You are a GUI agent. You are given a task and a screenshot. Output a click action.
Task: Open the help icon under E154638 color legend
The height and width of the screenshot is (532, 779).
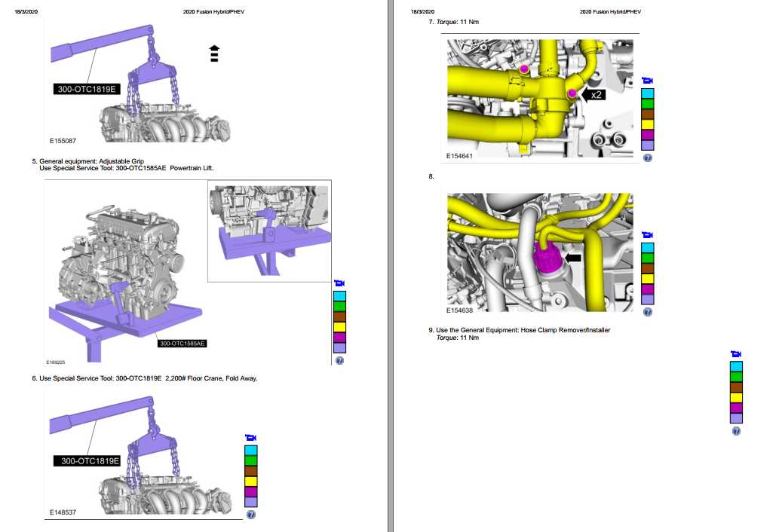pos(648,312)
